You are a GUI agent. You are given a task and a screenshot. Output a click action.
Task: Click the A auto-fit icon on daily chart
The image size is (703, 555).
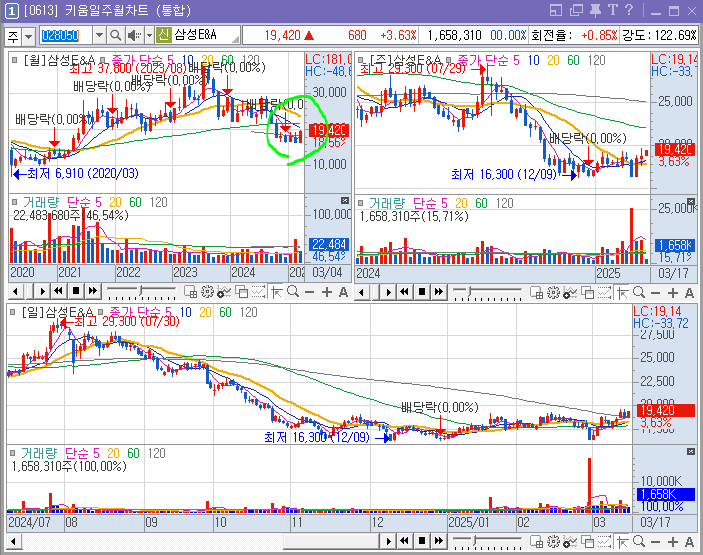click(x=689, y=542)
